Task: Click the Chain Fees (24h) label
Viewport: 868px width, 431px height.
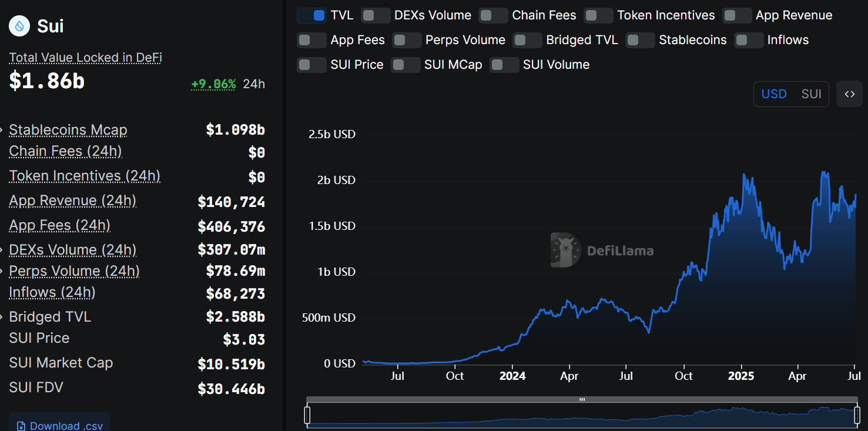Action: tap(65, 151)
